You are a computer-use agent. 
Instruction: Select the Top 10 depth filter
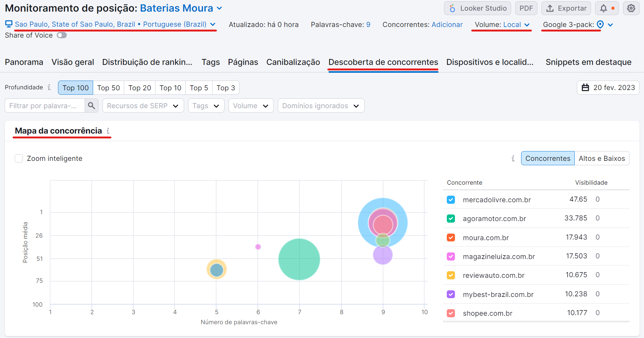tap(170, 87)
